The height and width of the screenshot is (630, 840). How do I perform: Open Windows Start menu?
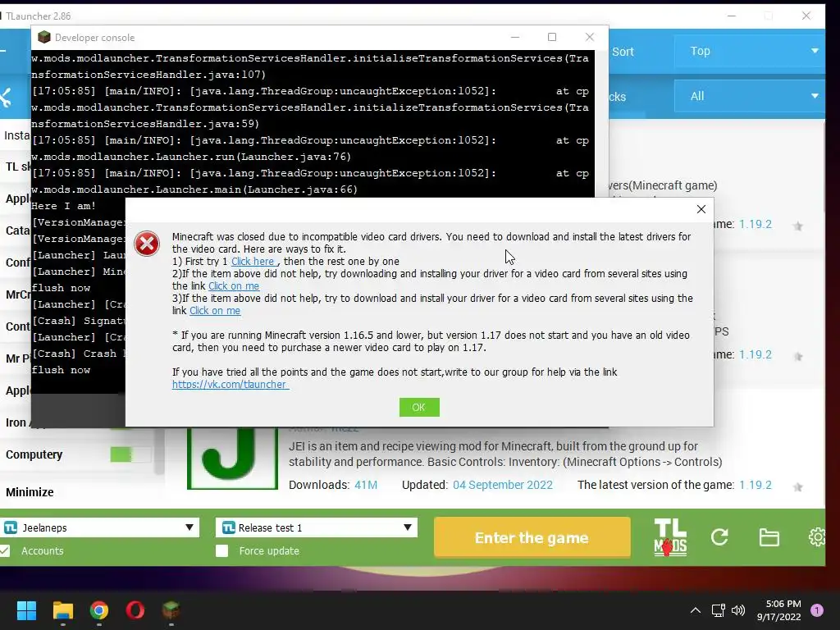(26, 610)
